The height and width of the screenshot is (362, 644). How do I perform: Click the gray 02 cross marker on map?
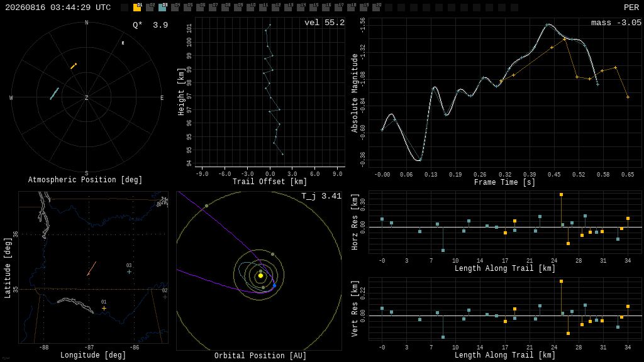(x=165, y=297)
